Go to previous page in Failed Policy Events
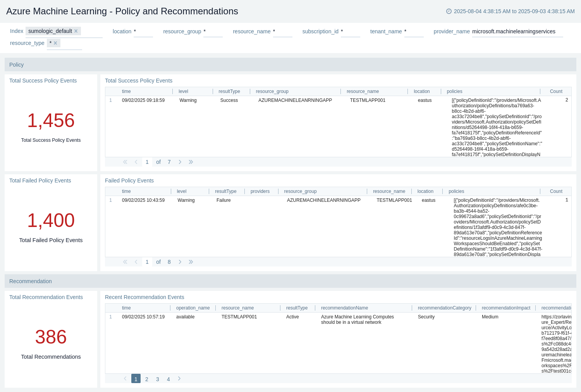 (136, 262)
